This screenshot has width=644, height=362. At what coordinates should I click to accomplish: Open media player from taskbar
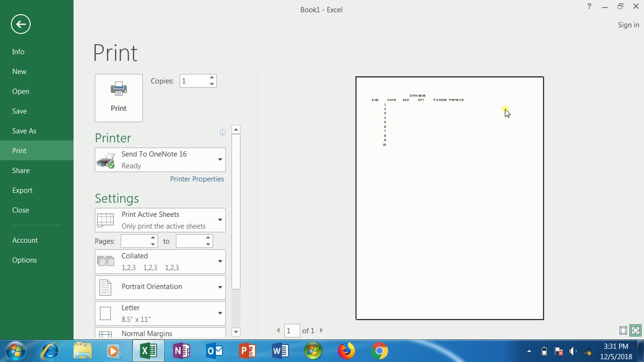point(113,350)
